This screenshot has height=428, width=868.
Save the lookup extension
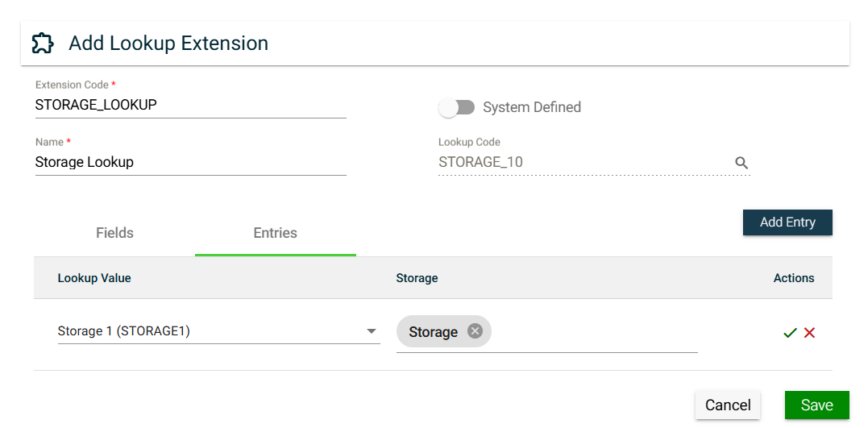816,405
